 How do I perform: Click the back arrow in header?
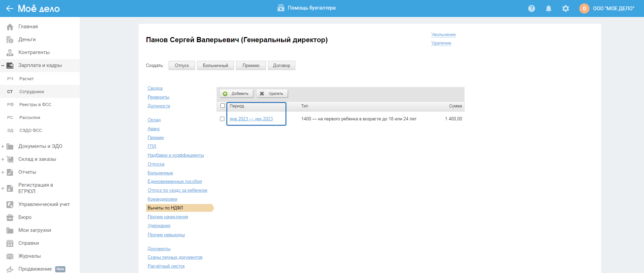click(x=10, y=8)
